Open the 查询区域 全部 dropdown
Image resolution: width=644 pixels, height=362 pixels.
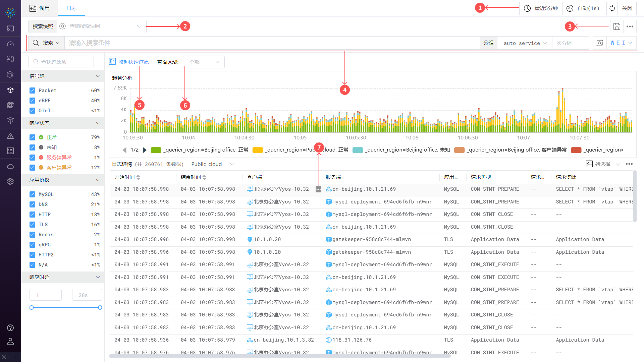[204, 62]
